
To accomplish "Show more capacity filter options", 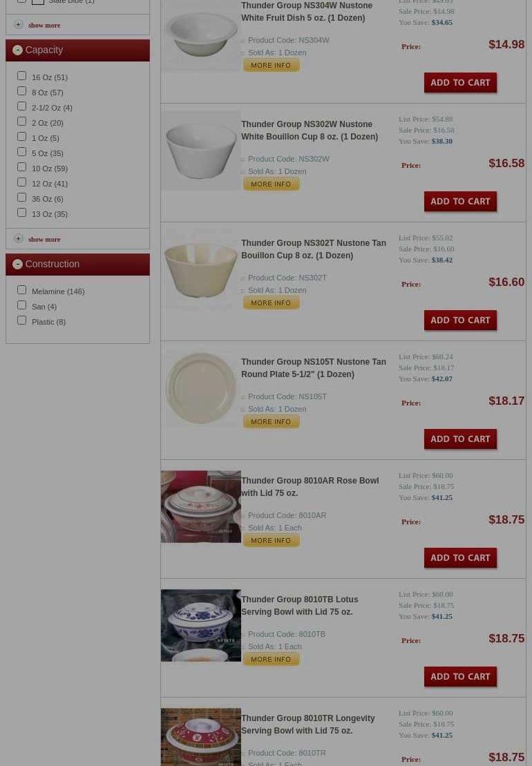I will tap(44, 240).
